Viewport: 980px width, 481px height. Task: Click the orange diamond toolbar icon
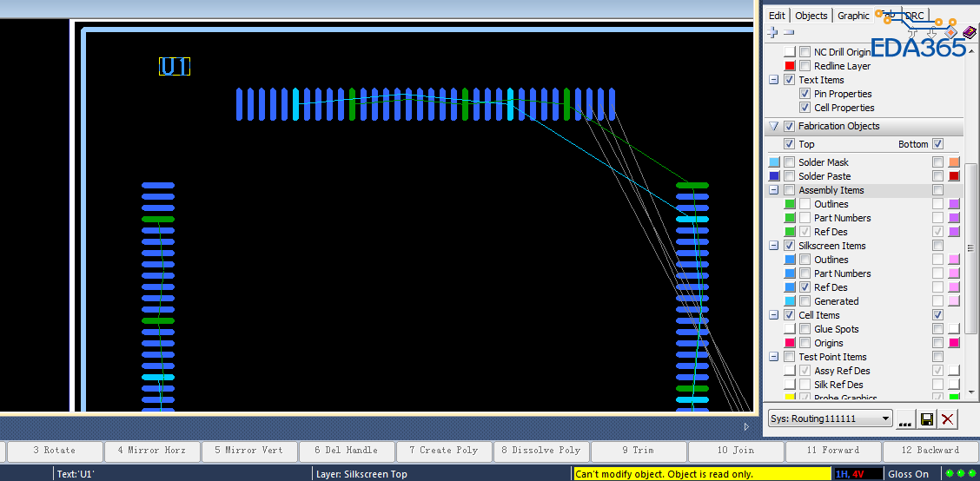pos(950,32)
